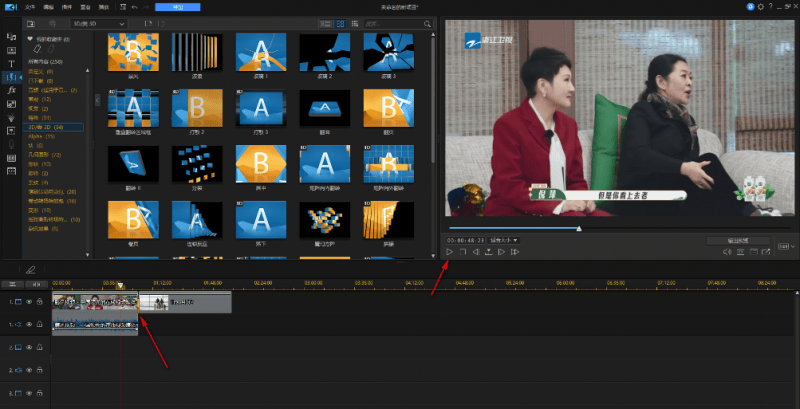Click the Play button under the preview
The height and width of the screenshot is (409, 800).
pos(450,252)
